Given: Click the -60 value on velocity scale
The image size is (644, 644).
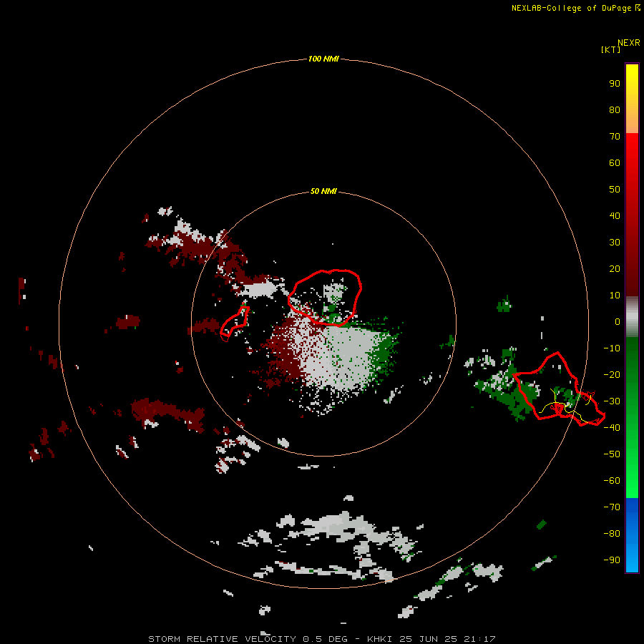Looking at the screenshot, I should [612, 481].
